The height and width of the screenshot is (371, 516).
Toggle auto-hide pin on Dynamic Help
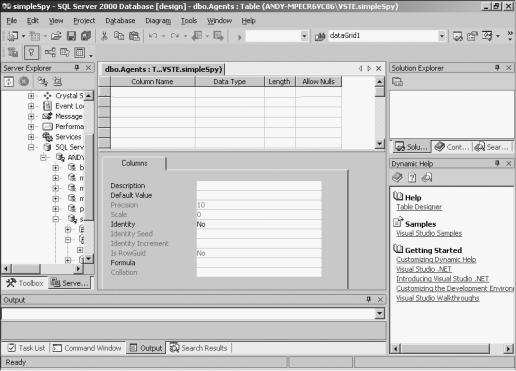click(x=497, y=163)
